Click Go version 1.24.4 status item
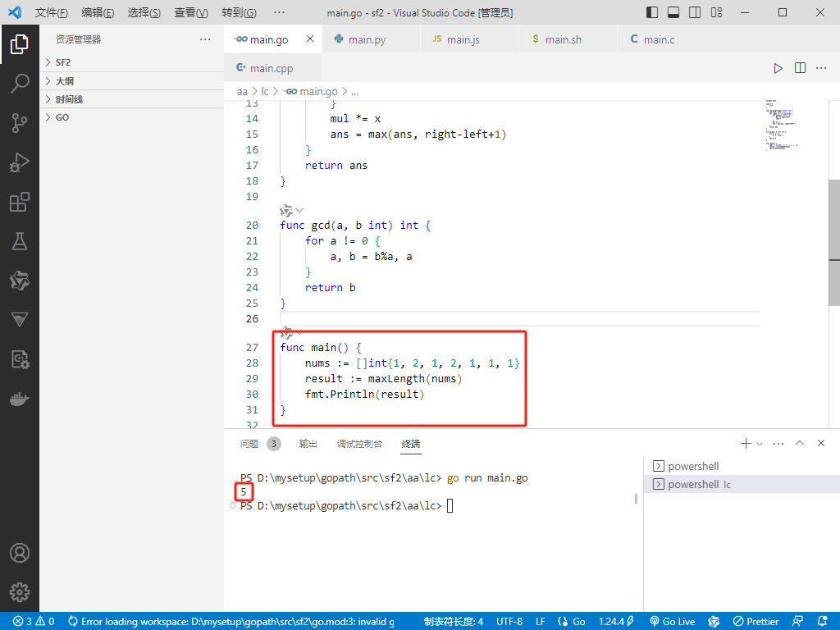840x630 pixels. click(617, 622)
